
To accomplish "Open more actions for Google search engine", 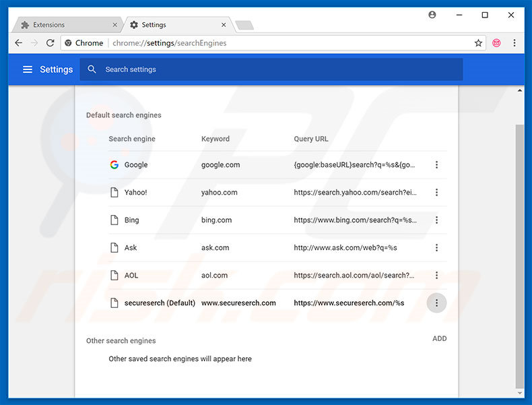I will tap(436, 164).
